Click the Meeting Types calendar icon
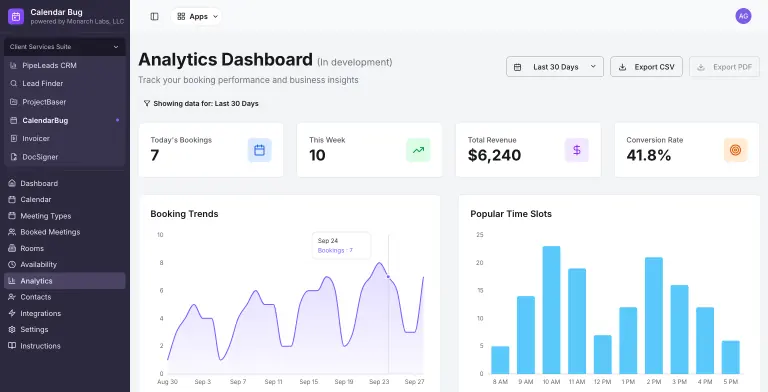This screenshot has width=768, height=392. 12,216
